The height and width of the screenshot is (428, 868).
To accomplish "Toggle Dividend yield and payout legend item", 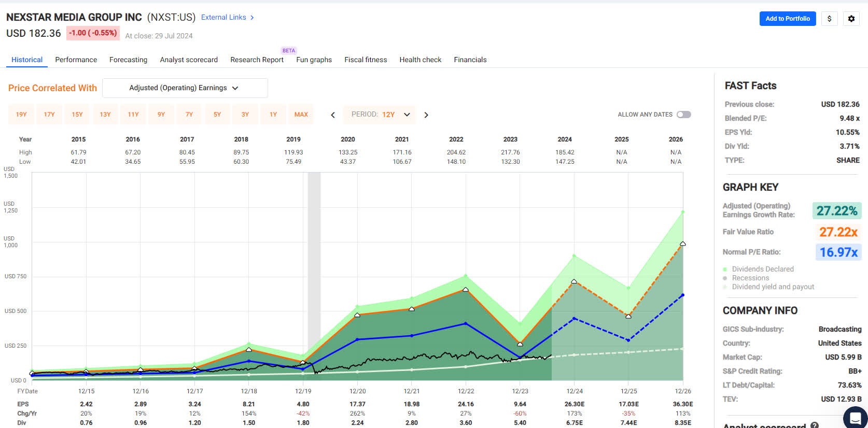I will pyautogui.click(x=768, y=287).
